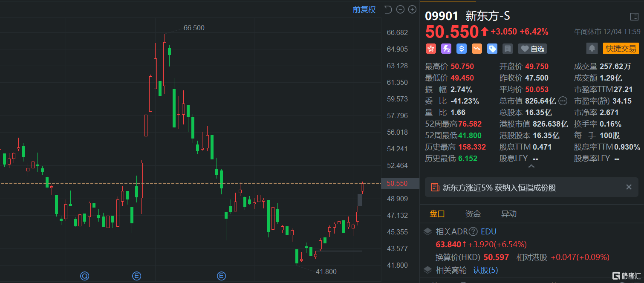Reset chart view with undo icon
The width and height of the screenshot is (644, 283).
tap(387, 9)
